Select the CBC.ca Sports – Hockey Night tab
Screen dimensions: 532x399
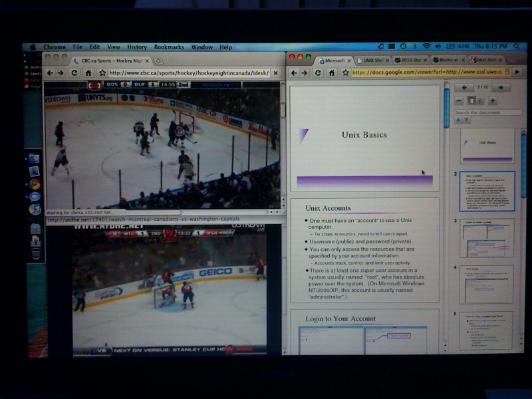(x=111, y=61)
